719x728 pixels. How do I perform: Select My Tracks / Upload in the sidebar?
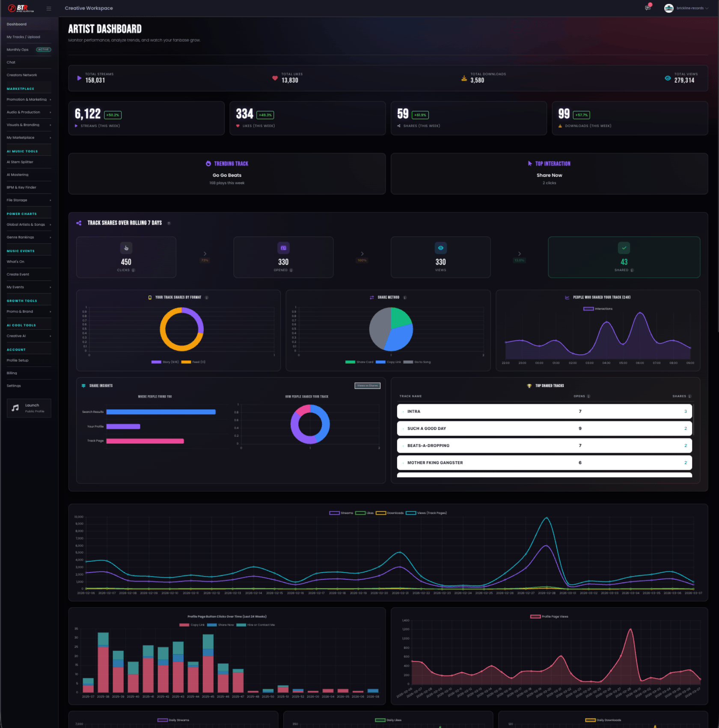[23, 37]
